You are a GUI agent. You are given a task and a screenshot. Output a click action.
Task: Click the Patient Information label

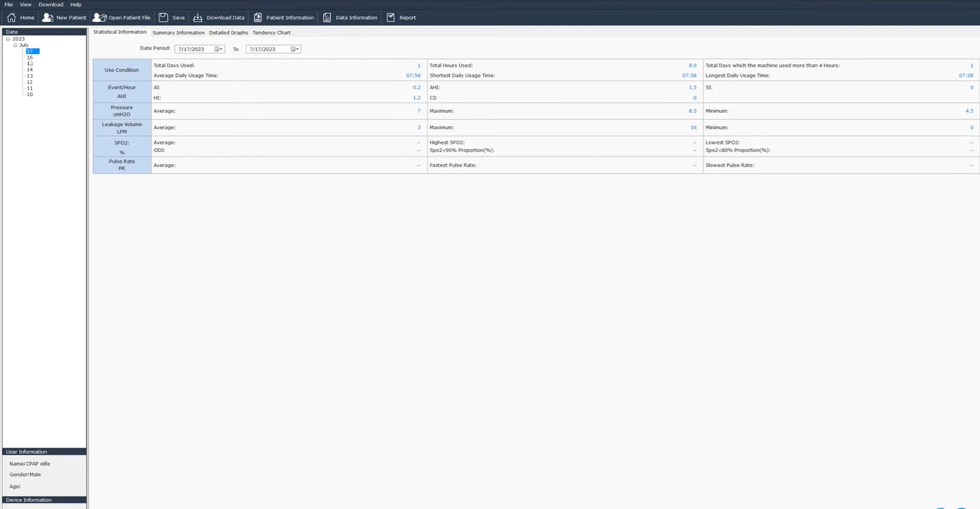click(290, 17)
